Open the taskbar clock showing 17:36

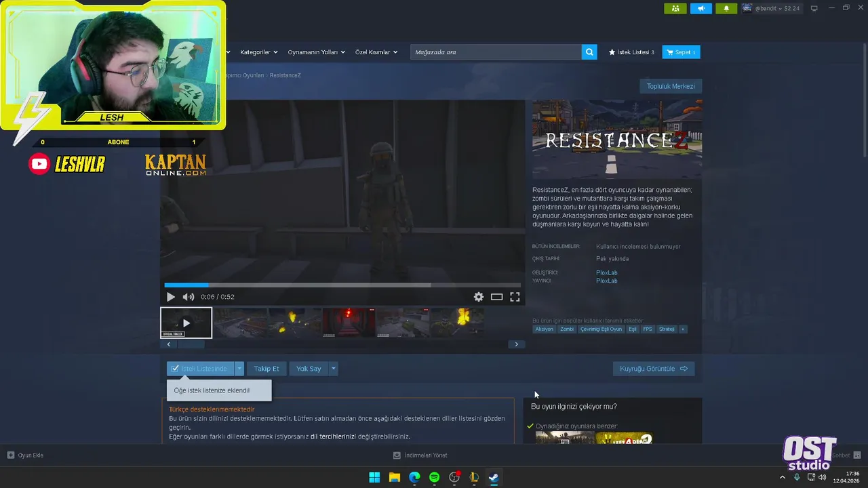pyautogui.click(x=846, y=477)
